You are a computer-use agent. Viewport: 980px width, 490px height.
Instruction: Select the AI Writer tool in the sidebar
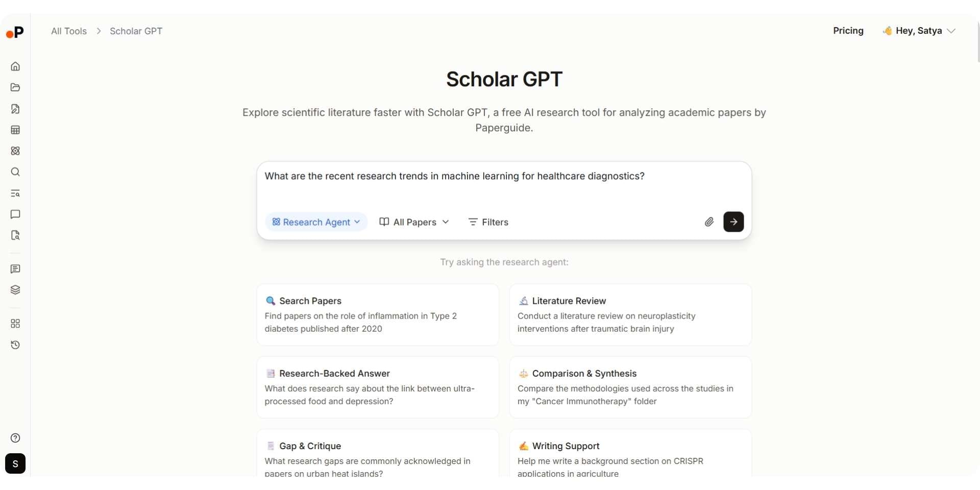[15, 109]
